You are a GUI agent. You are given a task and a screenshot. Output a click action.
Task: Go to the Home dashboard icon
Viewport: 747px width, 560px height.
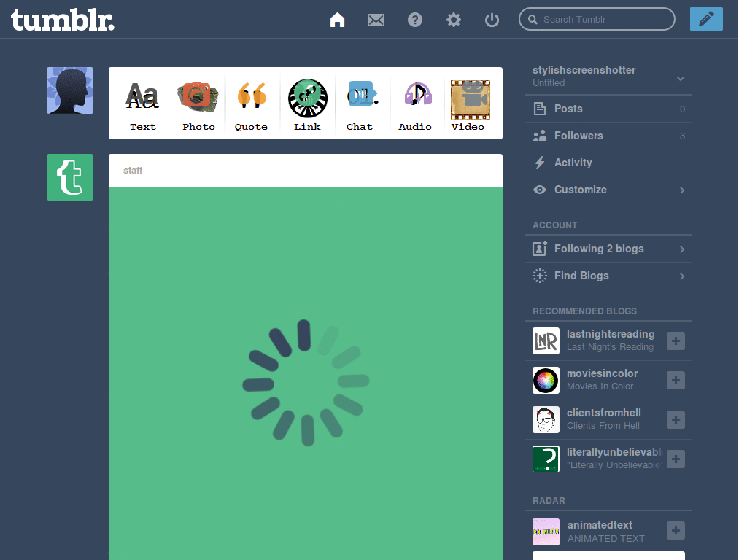point(337,20)
